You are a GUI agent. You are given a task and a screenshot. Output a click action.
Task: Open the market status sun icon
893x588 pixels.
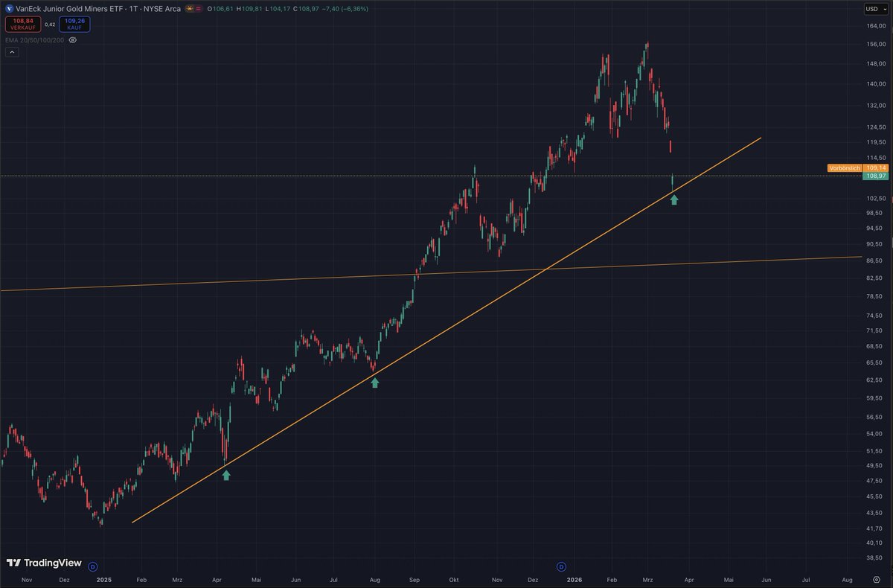pyautogui.click(x=191, y=9)
